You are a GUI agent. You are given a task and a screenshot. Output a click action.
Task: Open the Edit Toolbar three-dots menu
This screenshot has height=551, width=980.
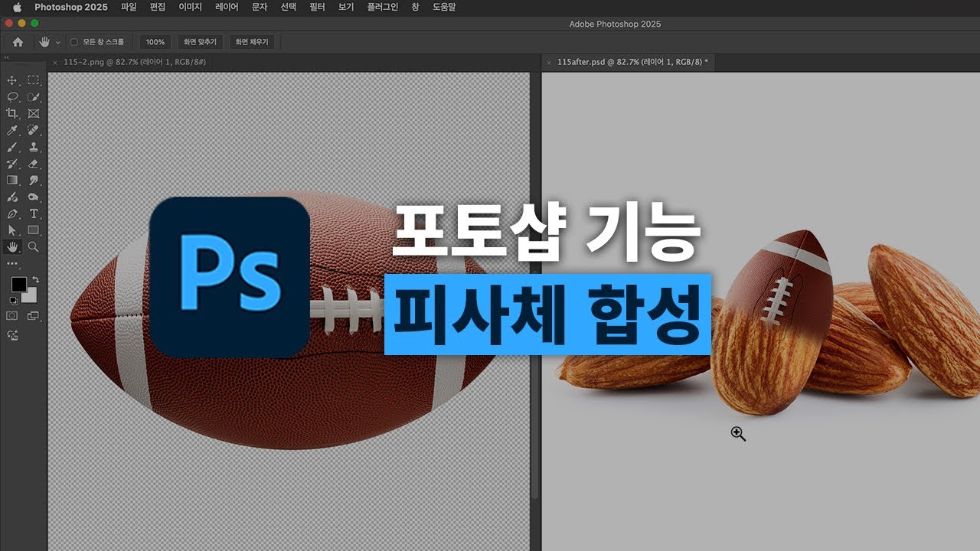pos(12,263)
